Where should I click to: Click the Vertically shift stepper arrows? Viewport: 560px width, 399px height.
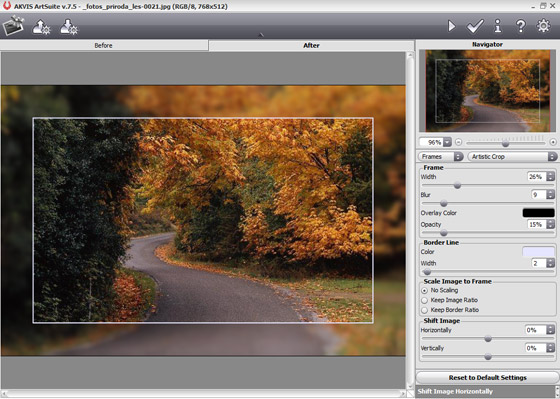coord(550,348)
